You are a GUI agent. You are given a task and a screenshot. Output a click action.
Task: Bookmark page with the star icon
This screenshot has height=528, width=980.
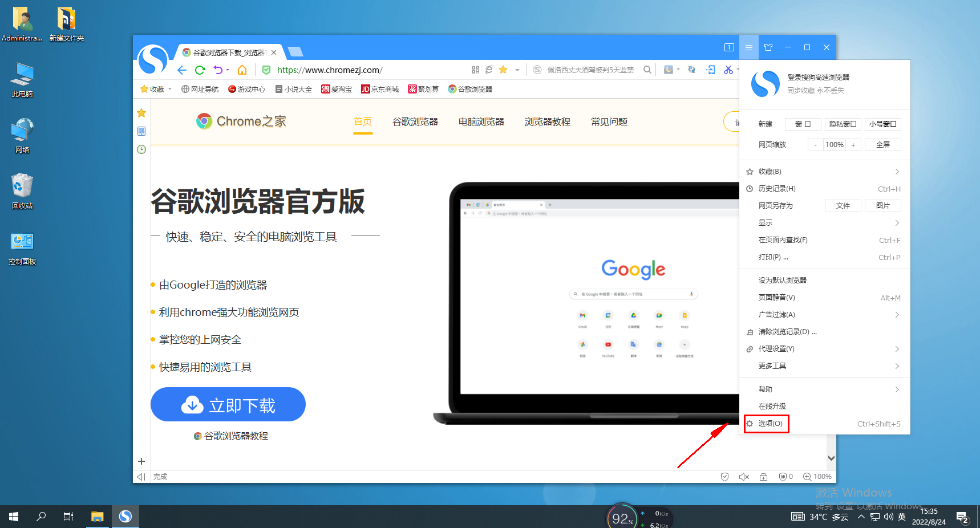(x=503, y=70)
